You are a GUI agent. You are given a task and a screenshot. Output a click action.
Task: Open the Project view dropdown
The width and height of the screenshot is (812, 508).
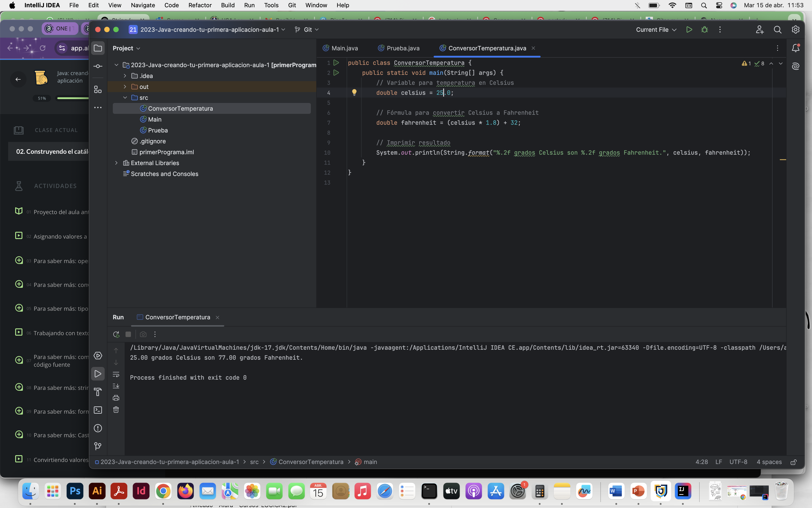tap(126, 48)
